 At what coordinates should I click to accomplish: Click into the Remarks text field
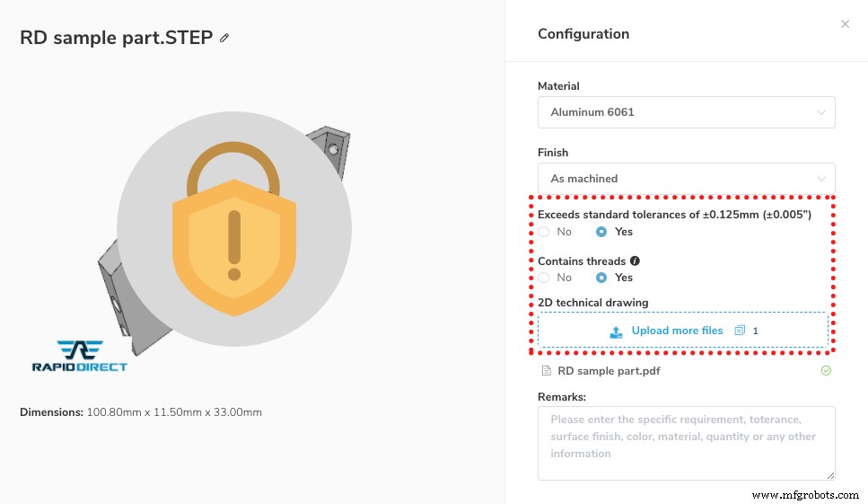pyautogui.click(x=686, y=443)
